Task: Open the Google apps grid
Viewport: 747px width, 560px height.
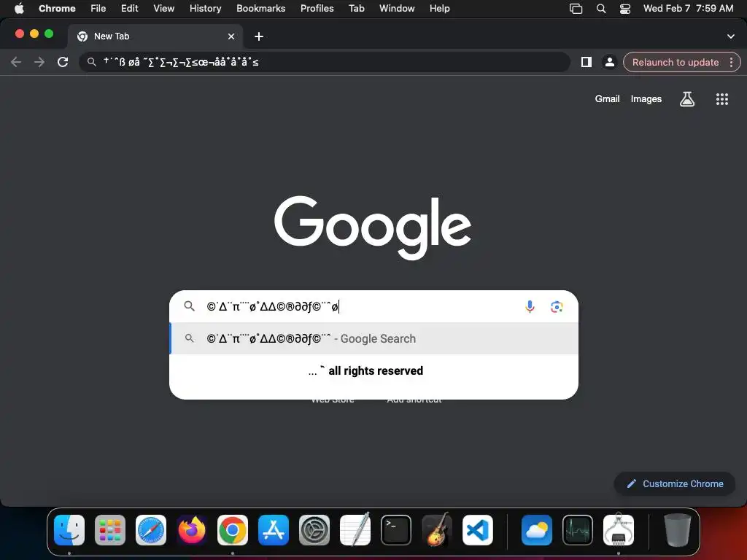Action: (722, 99)
